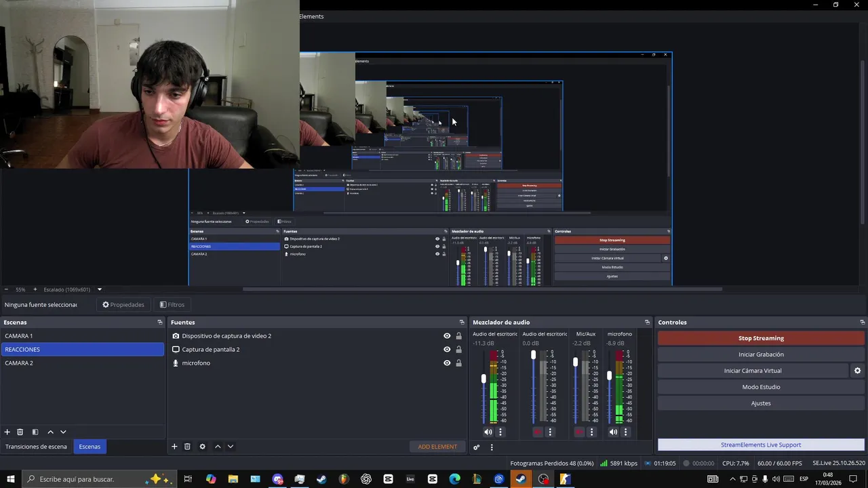Move the source up in the Fuentes toolbar
The height and width of the screenshot is (488, 868).
click(218, 447)
